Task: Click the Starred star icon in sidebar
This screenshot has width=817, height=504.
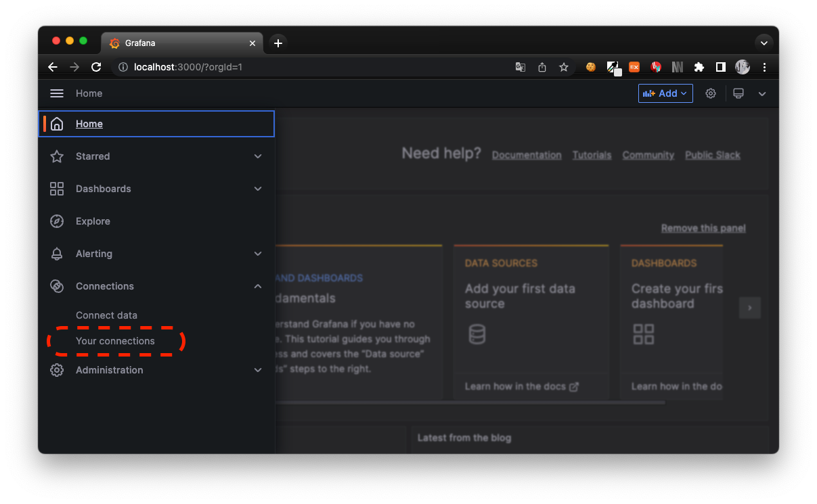Action: (x=57, y=156)
